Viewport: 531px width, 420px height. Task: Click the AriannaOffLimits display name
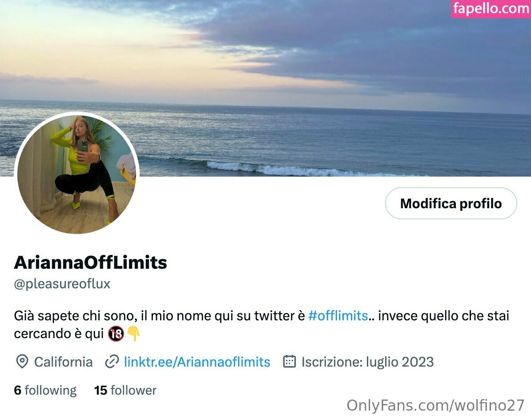(90, 262)
